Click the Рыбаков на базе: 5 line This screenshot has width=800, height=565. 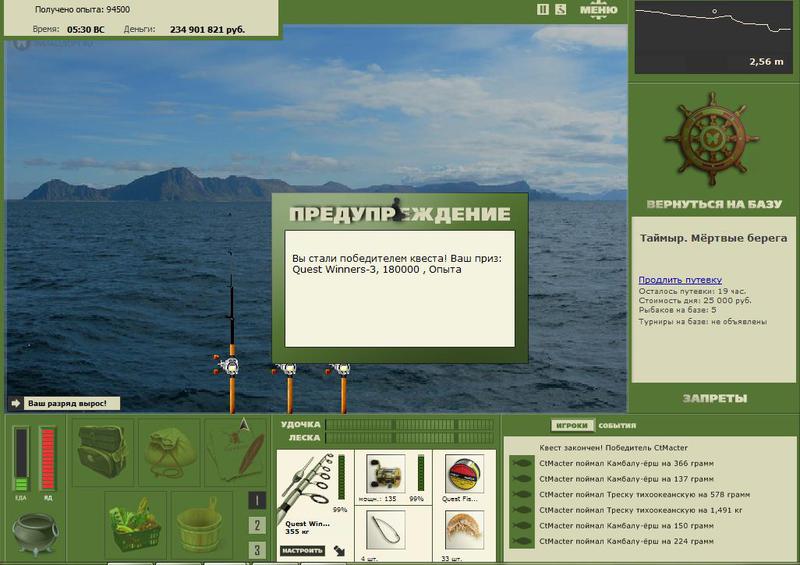click(677, 310)
